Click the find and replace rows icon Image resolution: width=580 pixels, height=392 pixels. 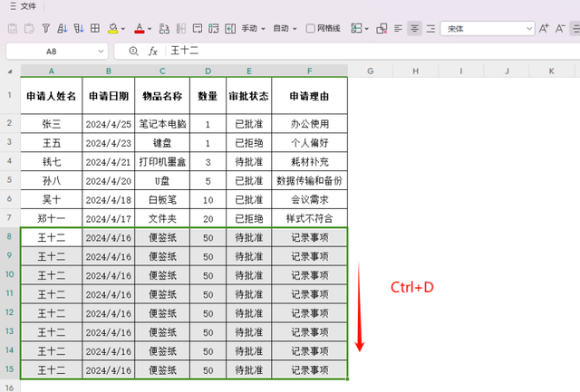[164, 28]
